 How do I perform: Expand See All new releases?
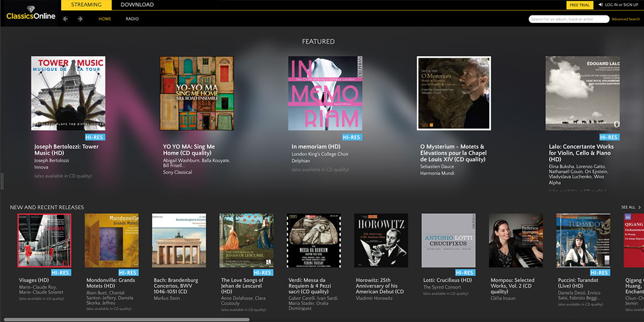point(631,207)
